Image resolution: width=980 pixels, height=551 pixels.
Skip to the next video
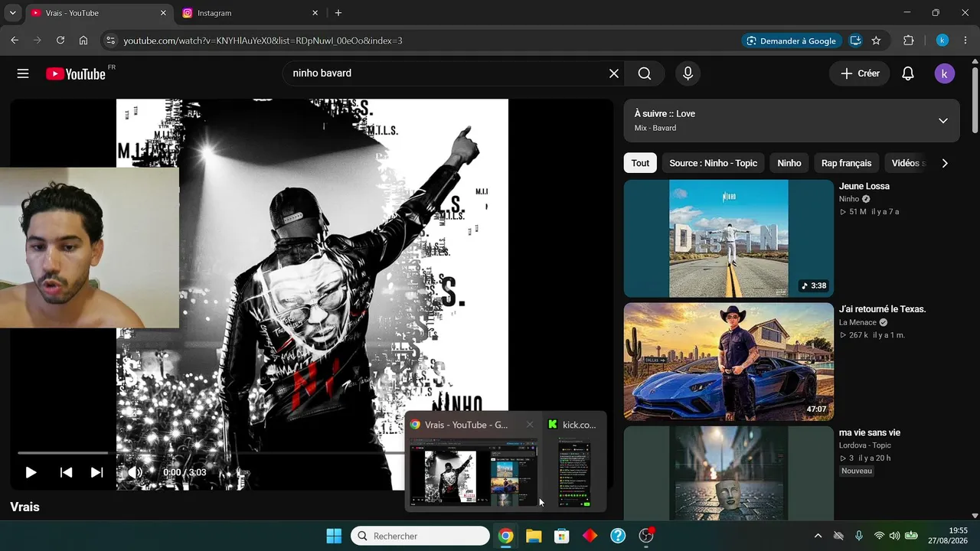(97, 472)
